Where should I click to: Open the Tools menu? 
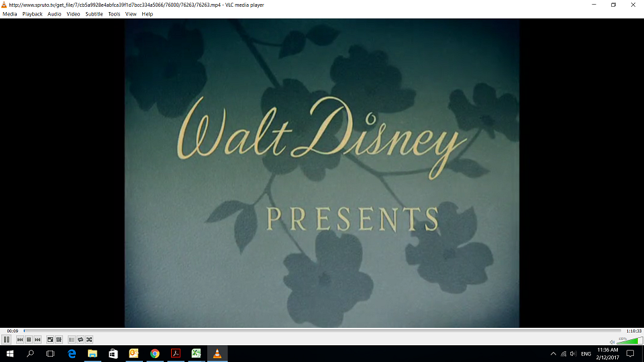click(114, 14)
